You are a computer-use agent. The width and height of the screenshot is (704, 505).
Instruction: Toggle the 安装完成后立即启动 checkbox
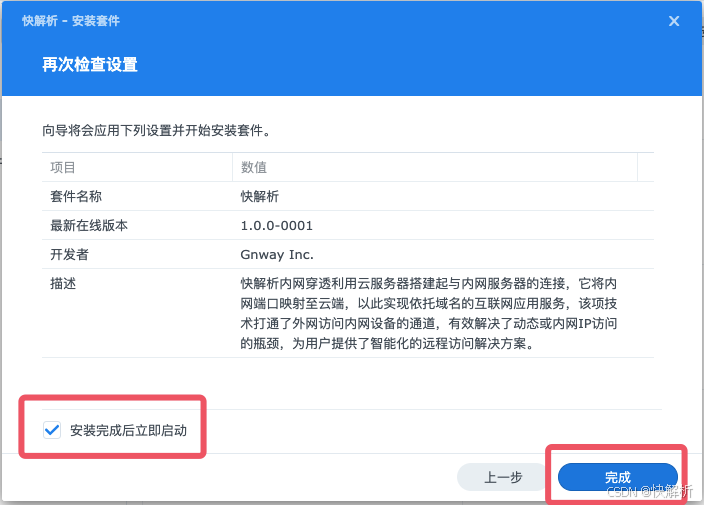coord(52,430)
